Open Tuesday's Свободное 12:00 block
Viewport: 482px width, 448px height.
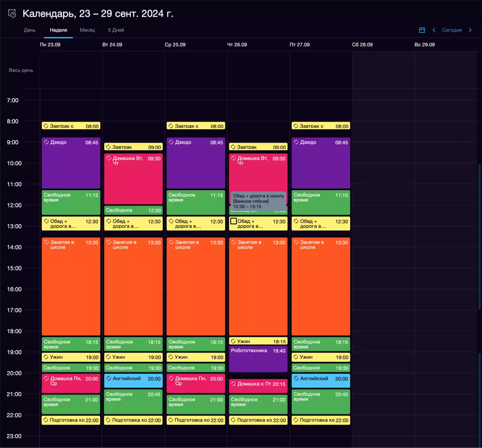pos(133,210)
